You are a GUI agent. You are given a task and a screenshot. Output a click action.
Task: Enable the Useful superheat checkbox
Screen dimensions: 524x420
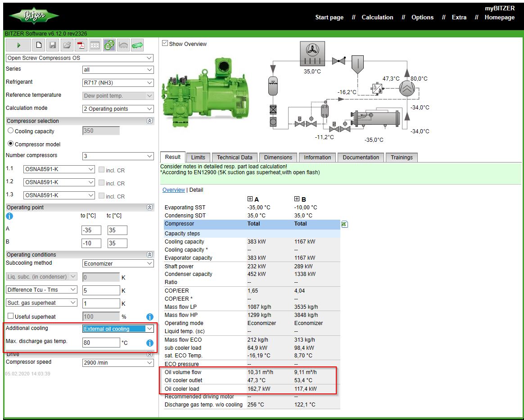[11, 316]
